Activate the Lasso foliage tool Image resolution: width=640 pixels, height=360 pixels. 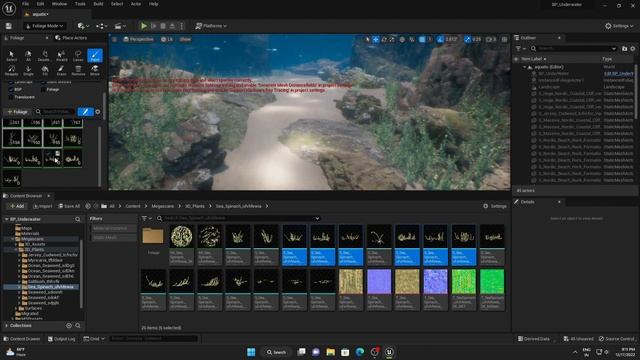click(78, 56)
